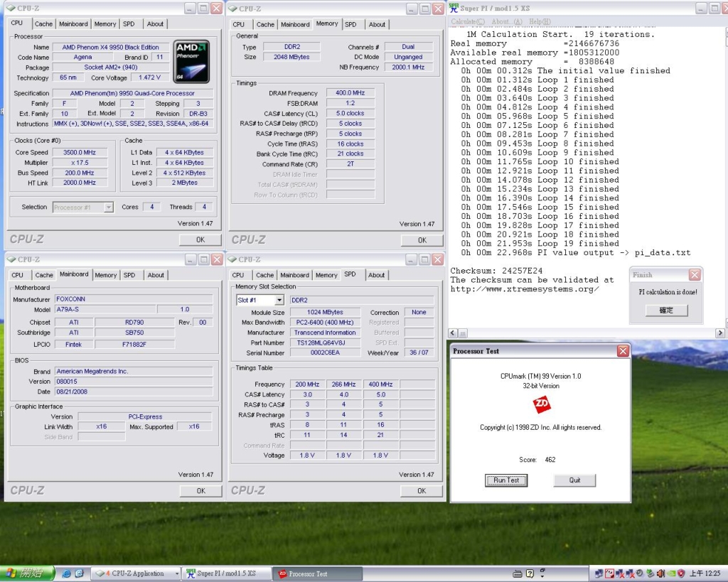The image size is (728, 582).
Task: Close the Finish dialog with the red X
Action: point(695,275)
